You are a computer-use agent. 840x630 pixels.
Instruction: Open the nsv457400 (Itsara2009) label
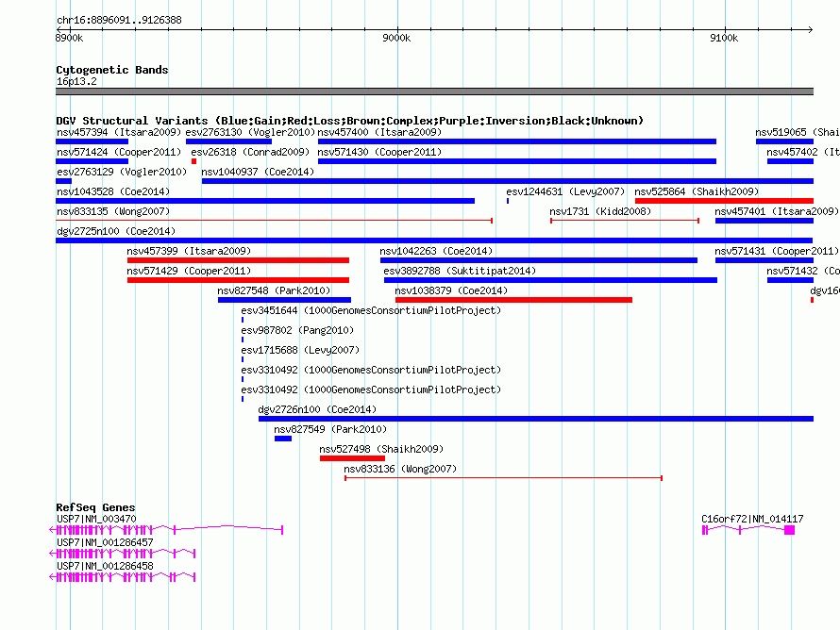379,132
